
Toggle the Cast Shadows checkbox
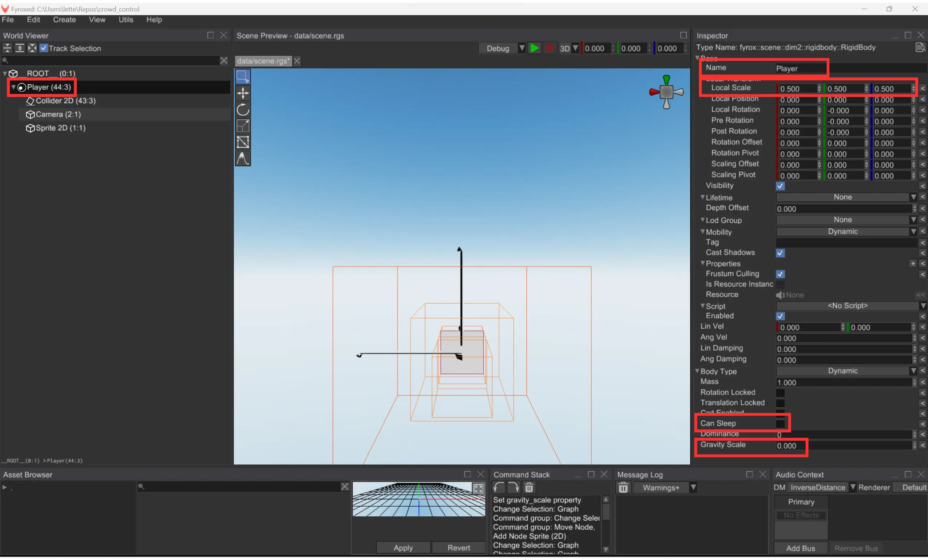point(780,253)
